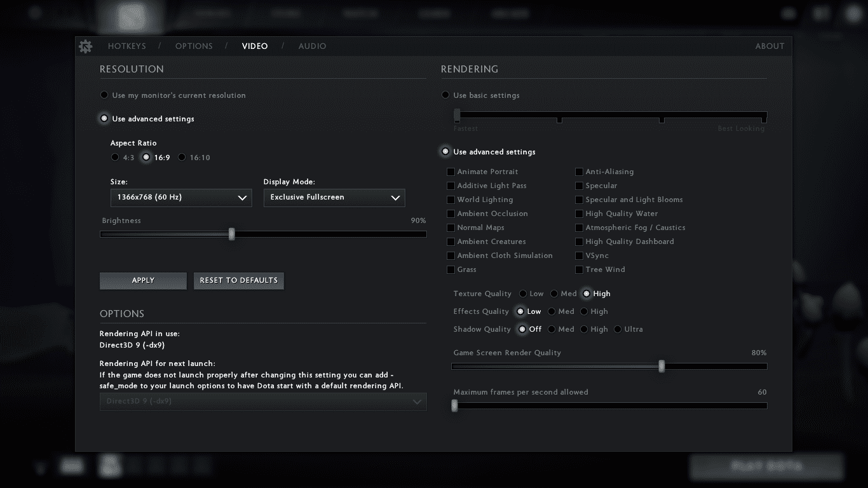Image resolution: width=868 pixels, height=488 pixels.
Task: Select 'Use my monitor's current resolution'
Action: click(104, 95)
